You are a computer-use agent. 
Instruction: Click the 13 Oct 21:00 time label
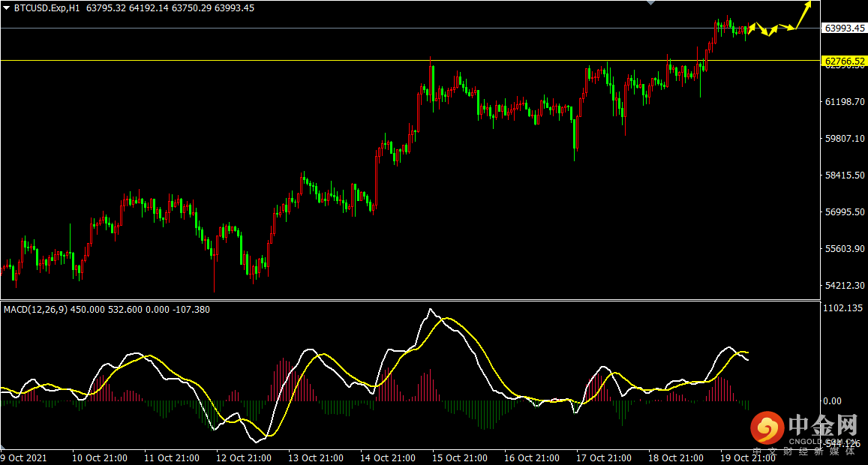316,458
